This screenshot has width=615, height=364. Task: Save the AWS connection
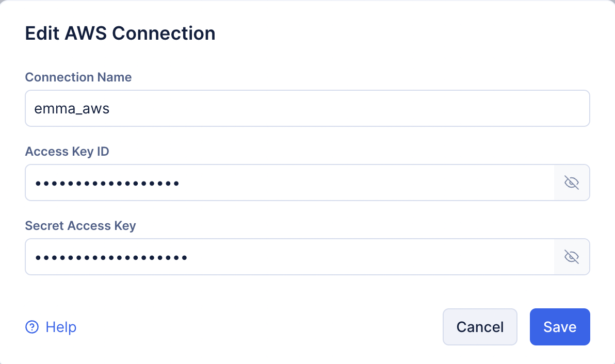click(560, 327)
